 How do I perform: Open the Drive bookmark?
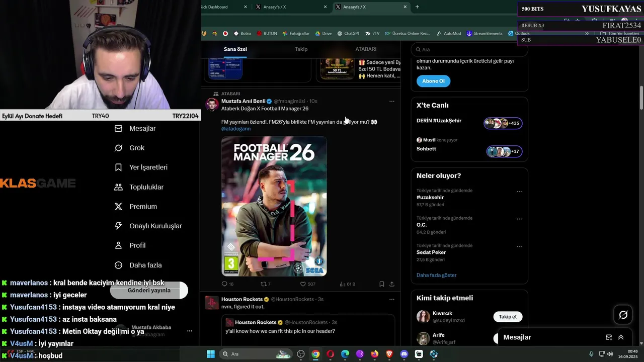323,34
